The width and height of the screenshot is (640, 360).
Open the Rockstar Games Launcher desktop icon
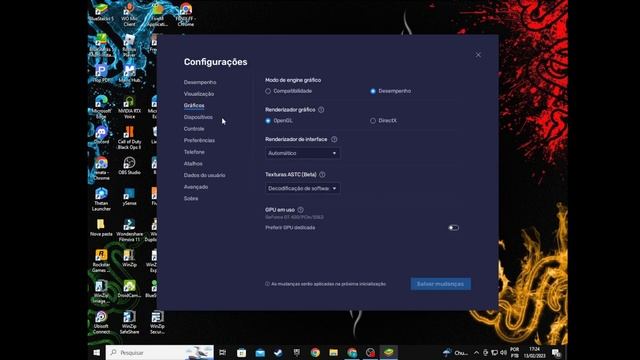101,260
